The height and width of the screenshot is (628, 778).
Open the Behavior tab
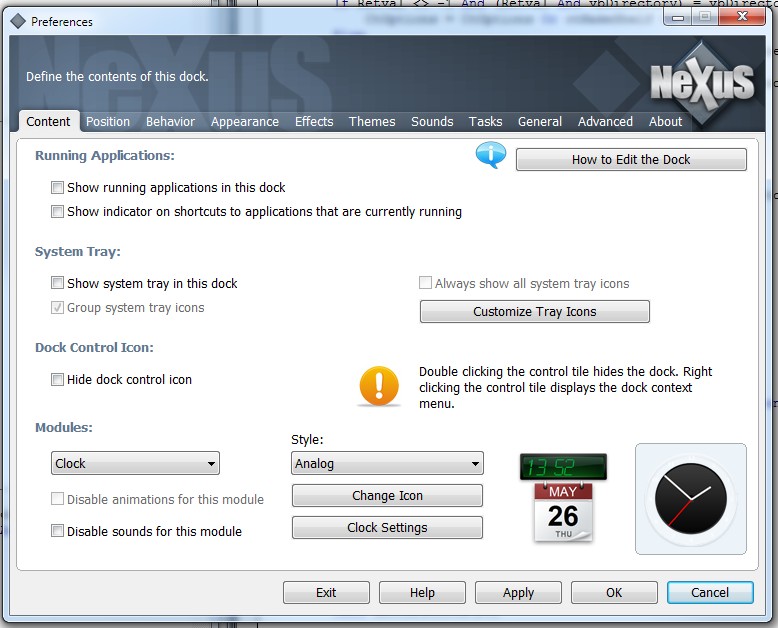click(170, 122)
